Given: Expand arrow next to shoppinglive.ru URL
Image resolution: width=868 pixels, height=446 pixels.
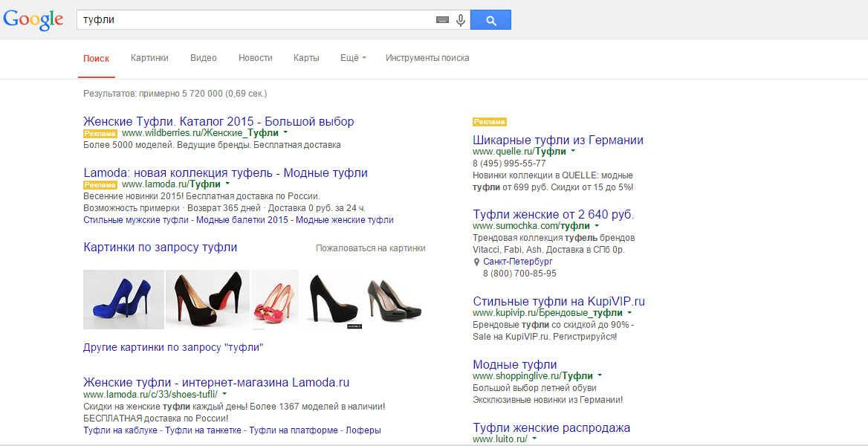Looking at the screenshot, I should coord(600,375).
